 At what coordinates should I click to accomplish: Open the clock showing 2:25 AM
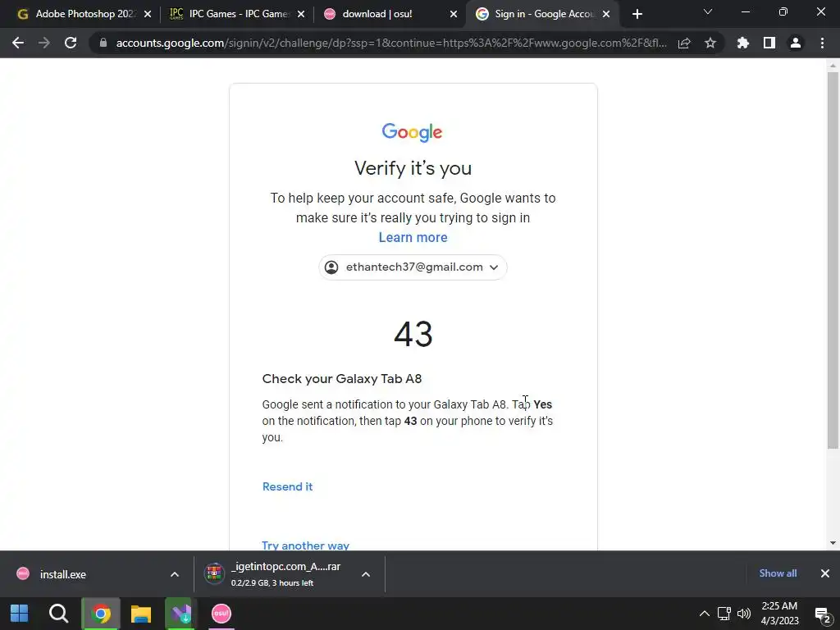(779, 614)
